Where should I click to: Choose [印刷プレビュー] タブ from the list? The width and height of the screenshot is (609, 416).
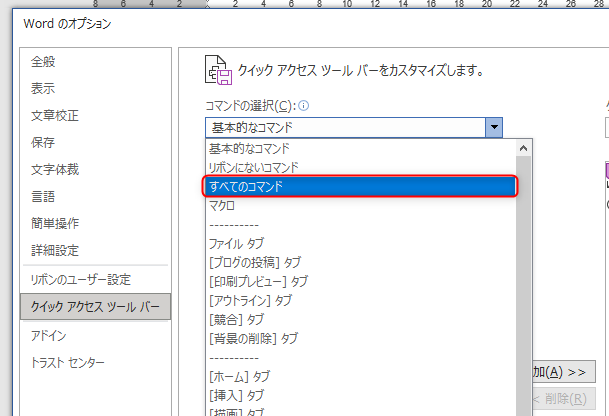click(x=360, y=281)
